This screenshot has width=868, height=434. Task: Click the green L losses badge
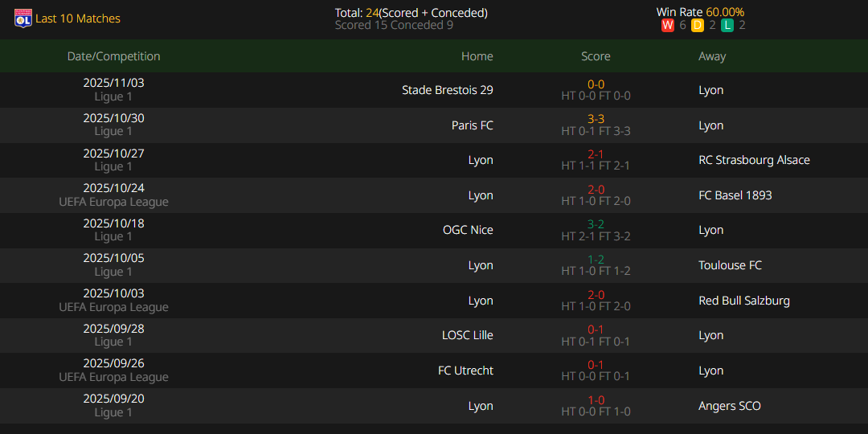727,26
